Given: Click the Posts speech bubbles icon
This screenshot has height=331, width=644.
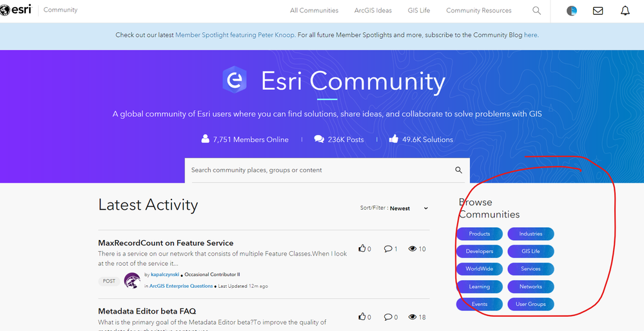Looking at the screenshot, I should coord(319,139).
